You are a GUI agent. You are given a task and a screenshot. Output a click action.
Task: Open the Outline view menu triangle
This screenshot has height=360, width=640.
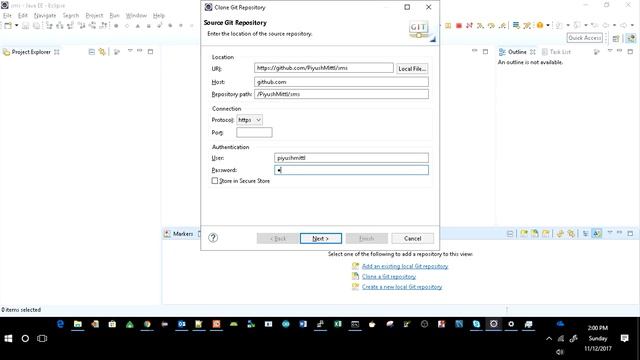[610, 51]
